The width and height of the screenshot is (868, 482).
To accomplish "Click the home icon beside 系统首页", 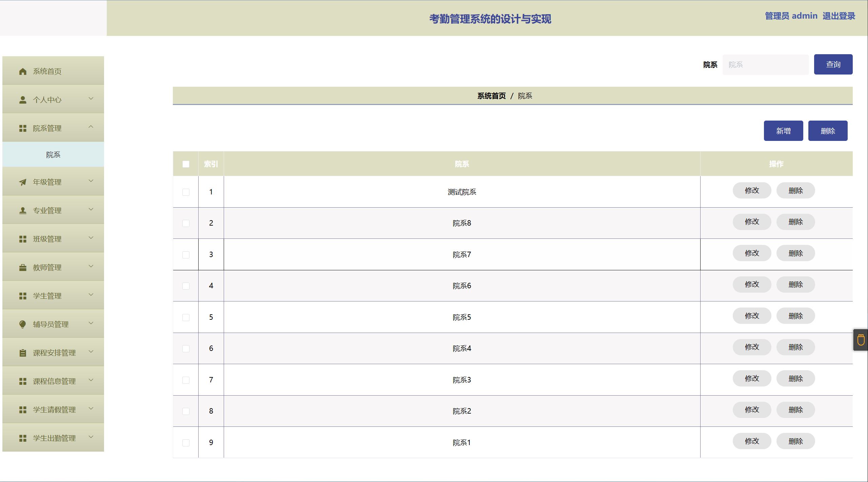I will point(23,71).
